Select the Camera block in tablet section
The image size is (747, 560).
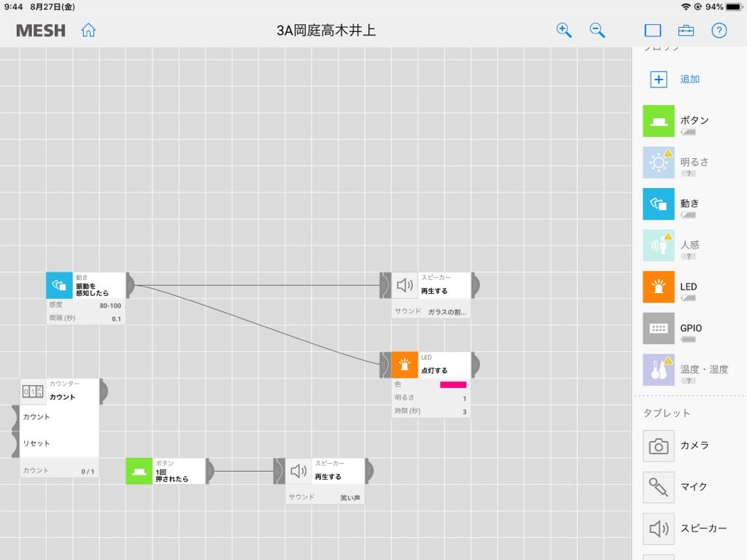(x=659, y=446)
